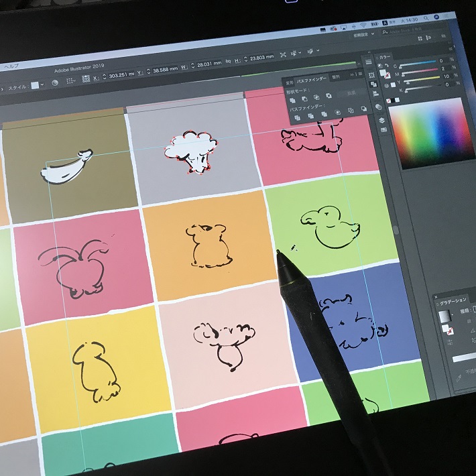This screenshot has height=476, width=476.
Task: Open the Align panel icon in dock
Action: 375,93
